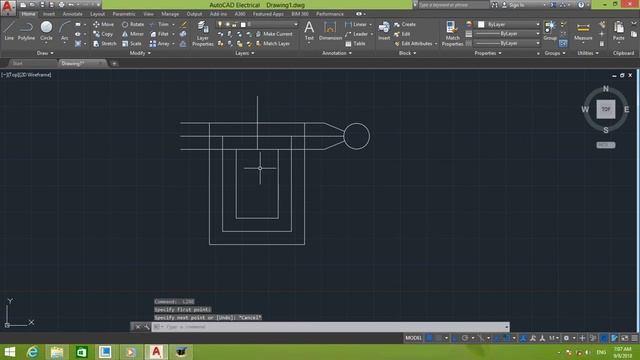Expand the Modify panel

pyautogui.click(x=140, y=53)
